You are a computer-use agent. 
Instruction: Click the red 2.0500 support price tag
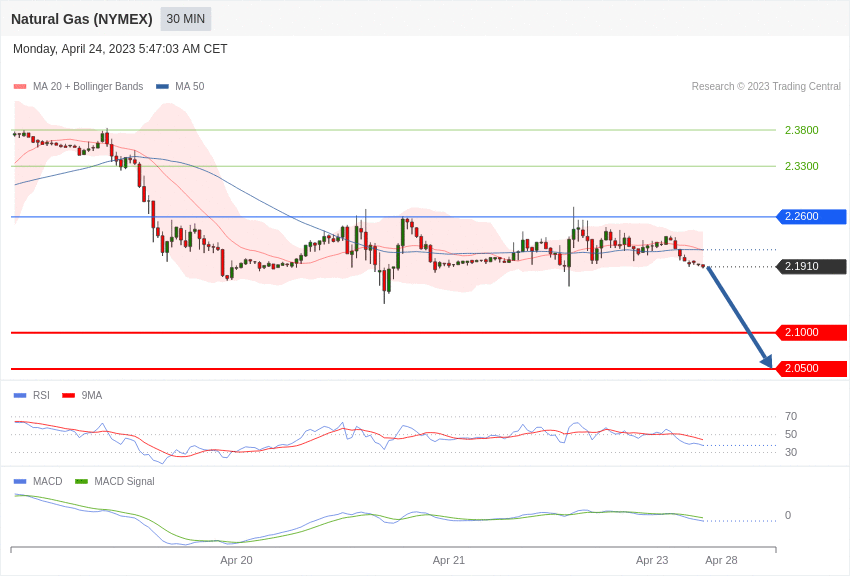[812, 368]
